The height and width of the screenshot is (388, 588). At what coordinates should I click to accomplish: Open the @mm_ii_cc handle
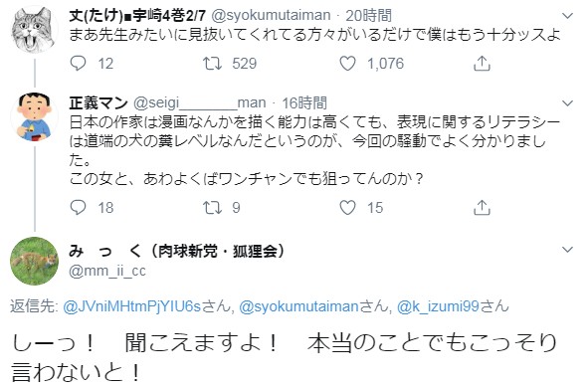pos(107,271)
